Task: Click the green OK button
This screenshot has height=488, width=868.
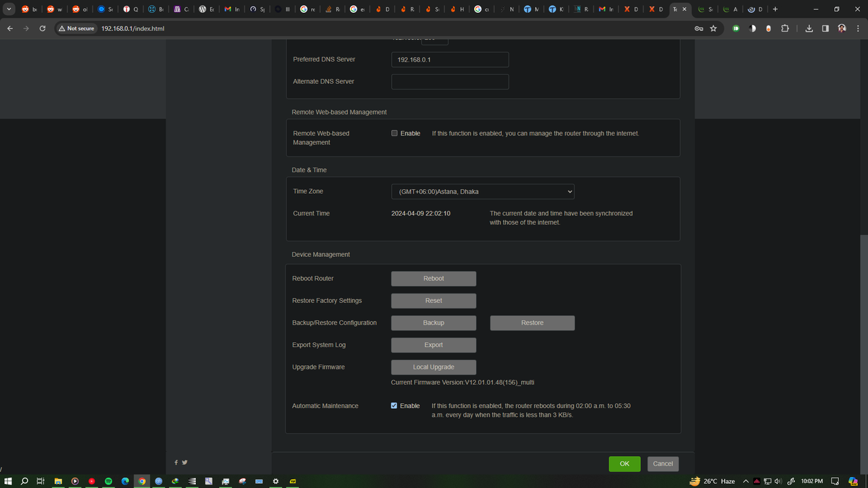Action: point(625,464)
